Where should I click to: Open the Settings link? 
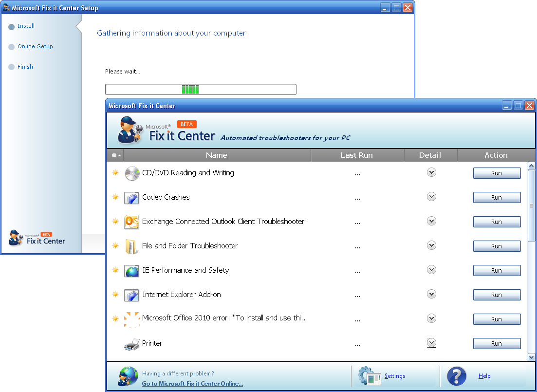click(395, 376)
